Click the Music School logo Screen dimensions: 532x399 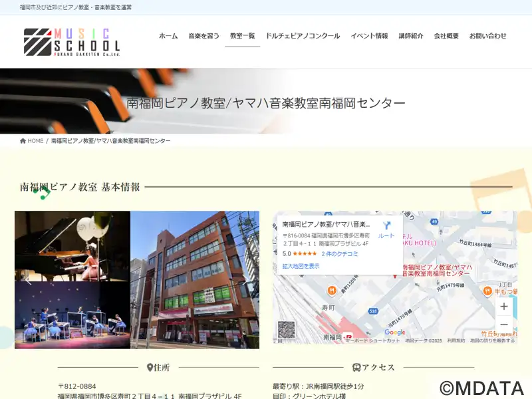tap(72, 42)
